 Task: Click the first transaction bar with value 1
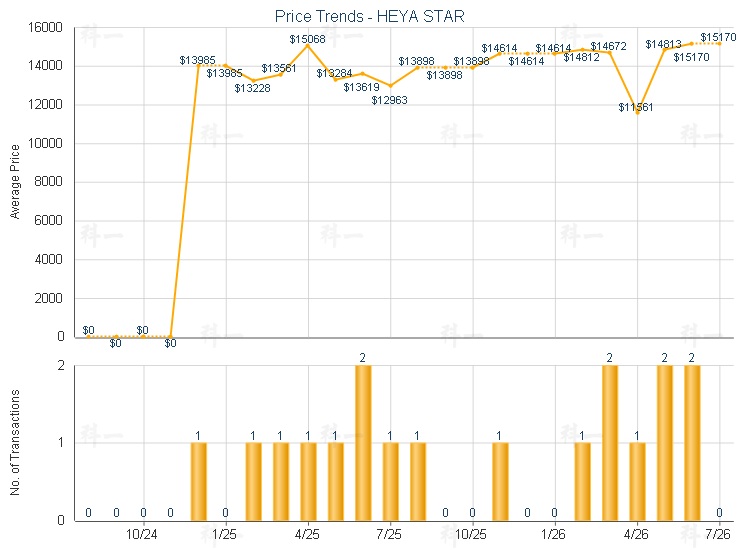point(199,482)
